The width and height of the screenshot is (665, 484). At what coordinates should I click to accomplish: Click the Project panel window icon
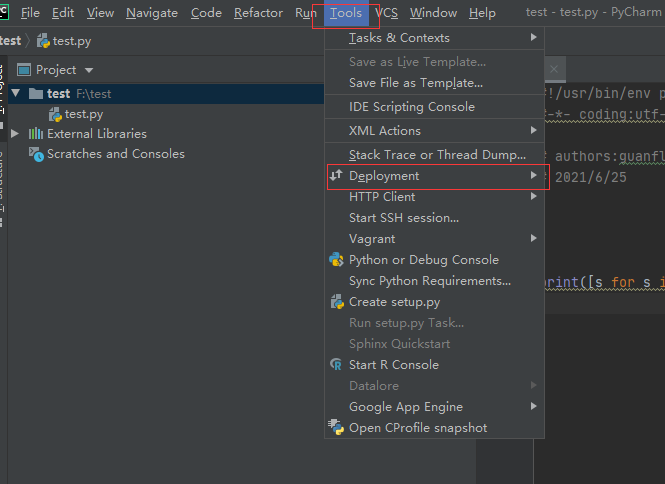click(24, 69)
